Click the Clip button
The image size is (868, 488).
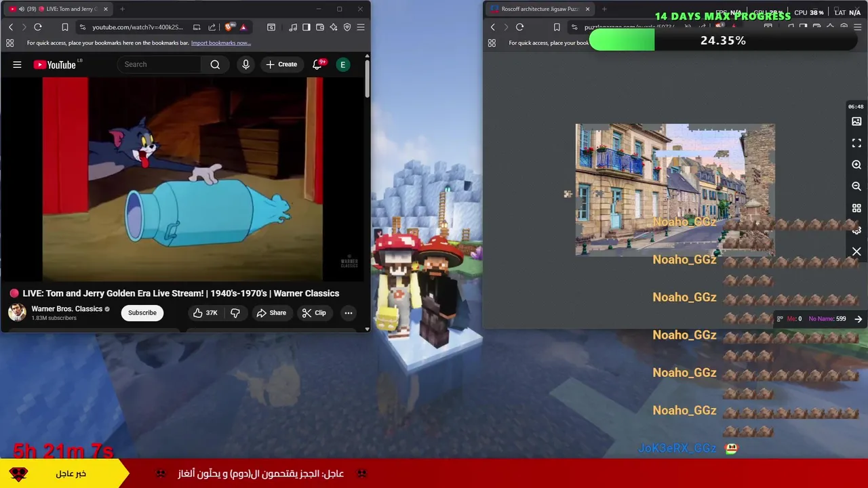pos(314,312)
